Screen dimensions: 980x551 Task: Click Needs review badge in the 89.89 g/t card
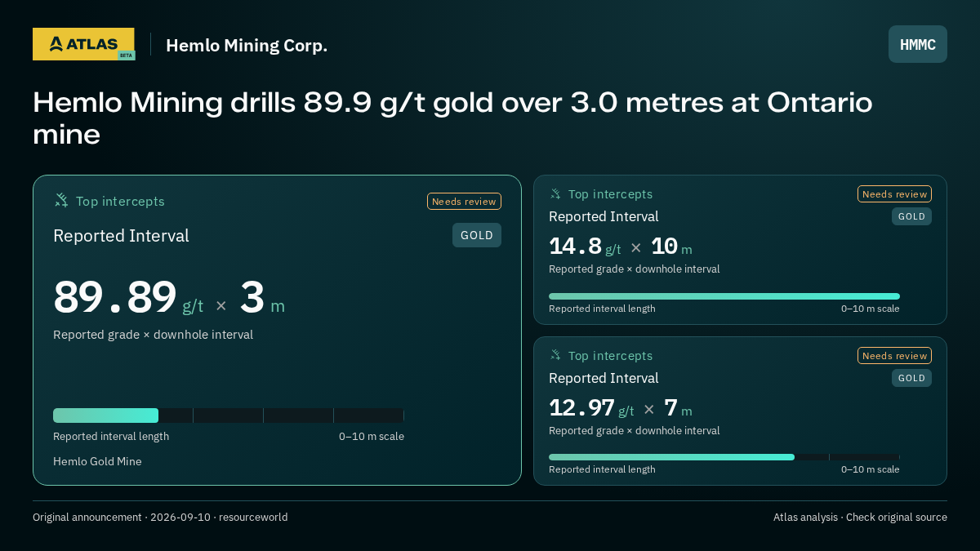pos(464,202)
